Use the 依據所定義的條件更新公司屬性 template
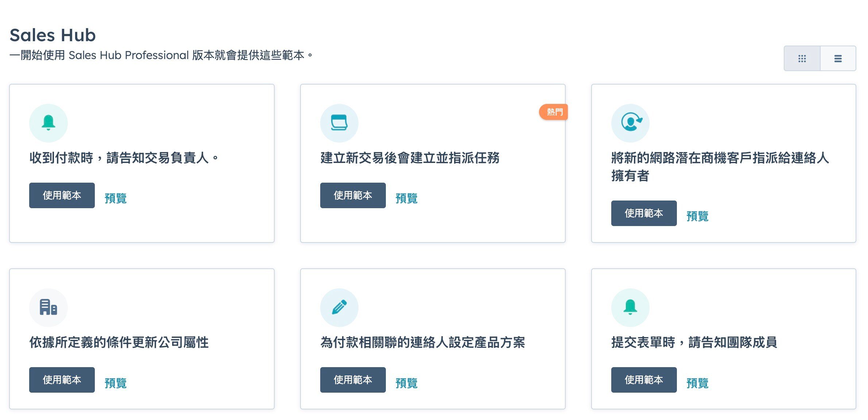Image resolution: width=868 pixels, height=420 pixels. (x=61, y=380)
